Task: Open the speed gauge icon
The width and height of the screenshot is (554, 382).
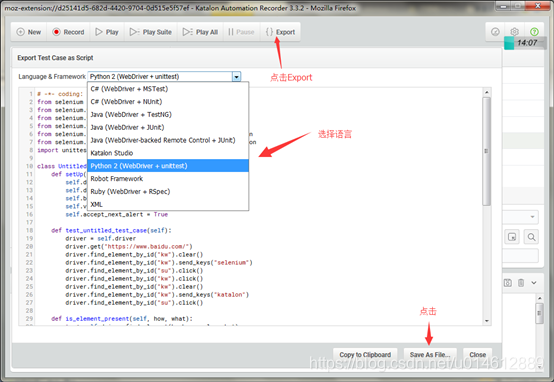Action: point(495,32)
